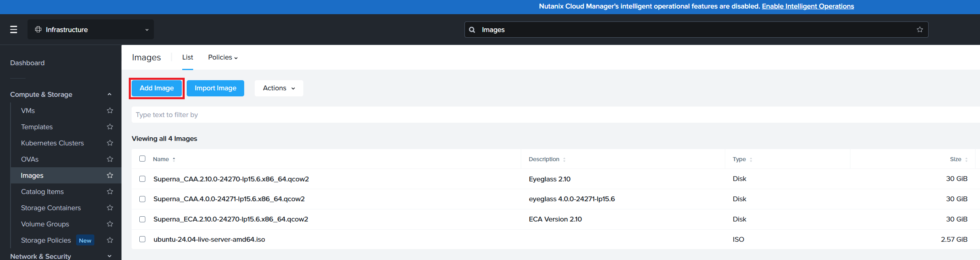Star the Kubernetes Clusters entry
This screenshot has width=980, height=260.
[110, 143]
